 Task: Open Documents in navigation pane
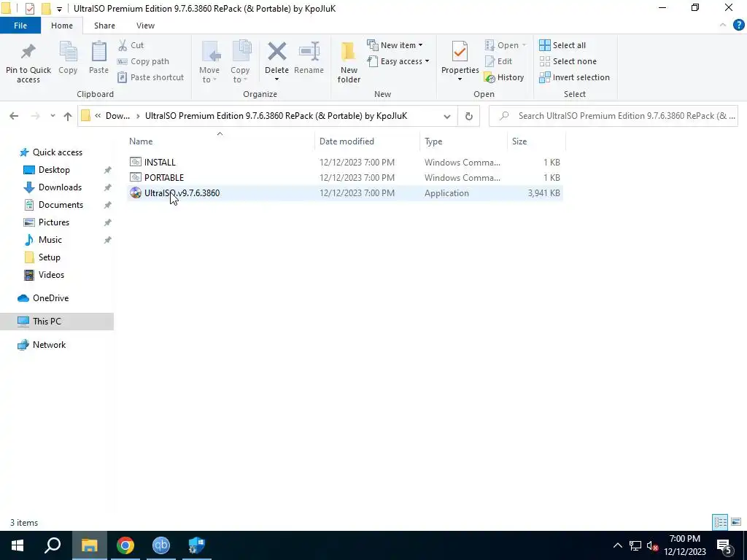pyautogui.click(x=61, y=205)
